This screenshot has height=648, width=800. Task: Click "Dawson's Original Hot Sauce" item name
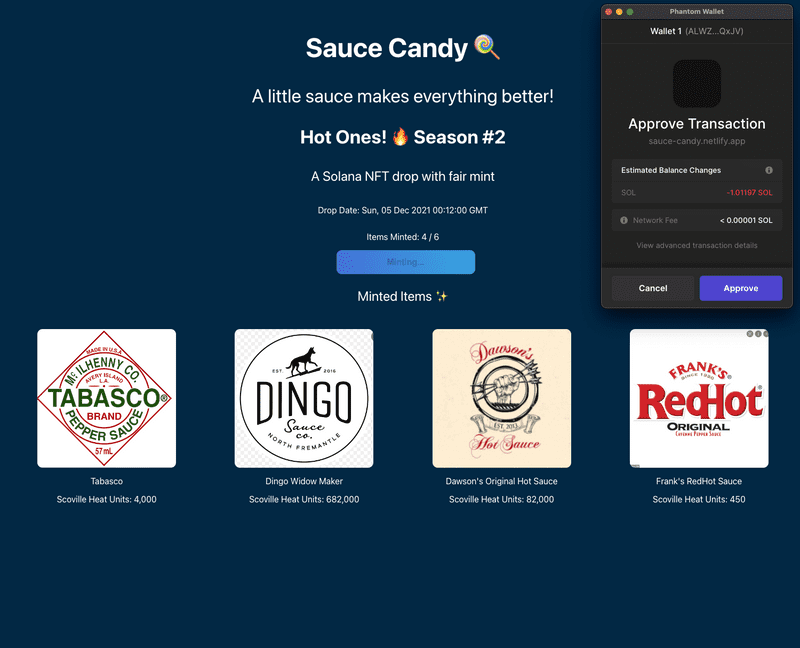pos(502,481)
